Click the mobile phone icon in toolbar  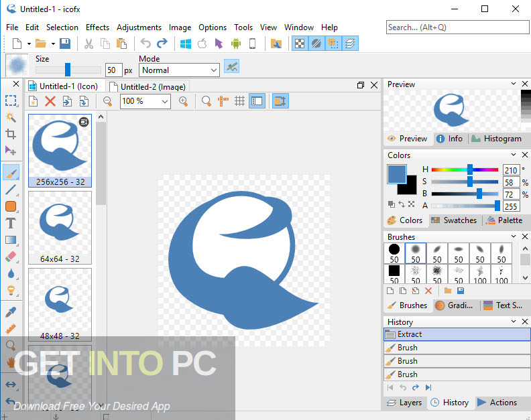[252, 44]
